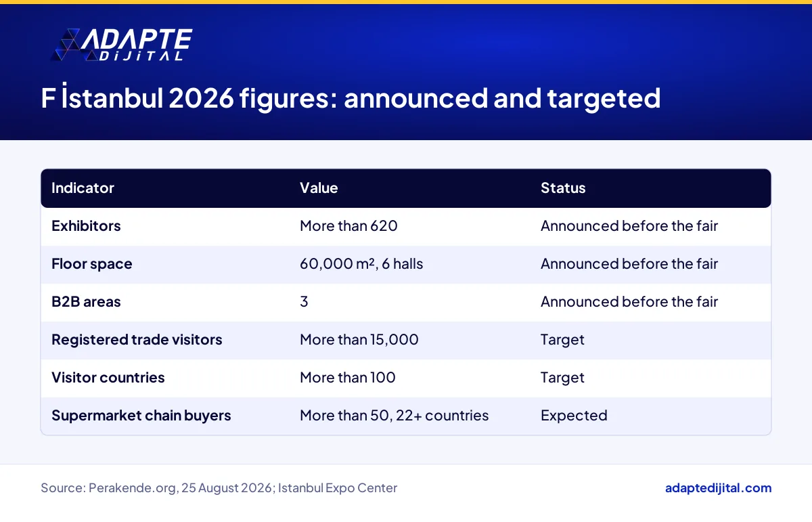Select the 'B2B areas' row label
812x522 pixels.
(x=86, y=302)
